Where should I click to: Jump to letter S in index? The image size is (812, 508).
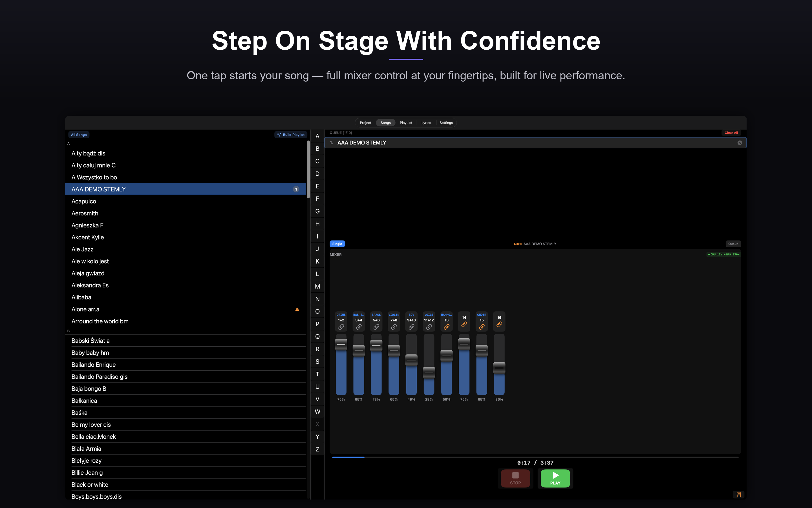click(317, 362)
